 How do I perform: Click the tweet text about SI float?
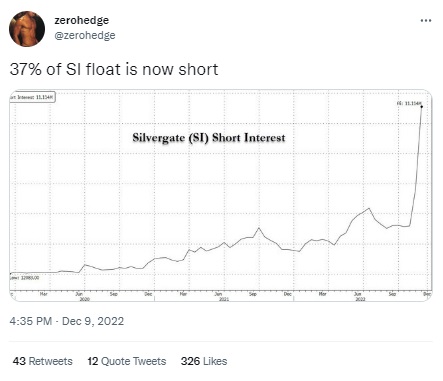pyautogui.click(x=114, y=69)
